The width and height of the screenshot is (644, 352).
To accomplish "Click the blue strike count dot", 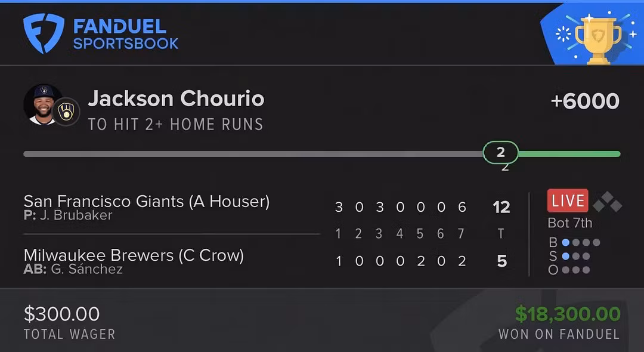I will (x=565, y=257).
